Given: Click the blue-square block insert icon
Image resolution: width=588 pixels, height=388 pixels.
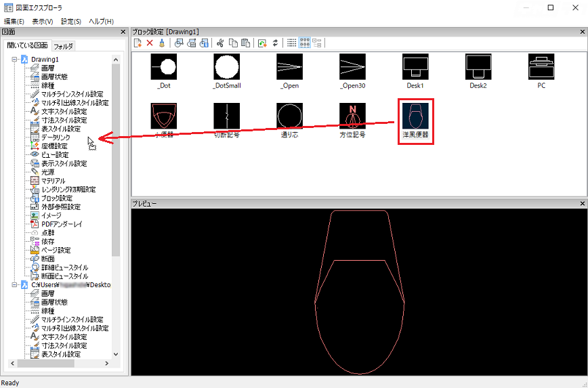Looking at the screenshot, I should click(x=204, y=43).
